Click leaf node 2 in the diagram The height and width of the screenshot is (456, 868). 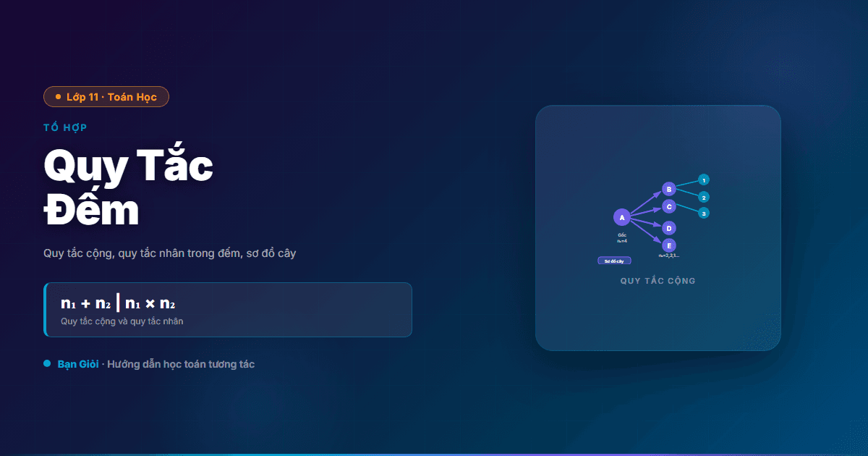pyautogui.click(x=704, y=197)
